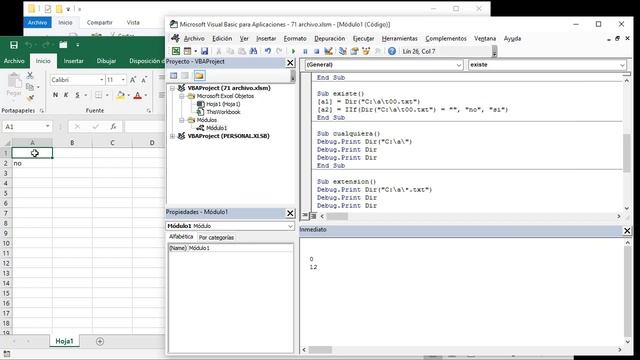This screenshot has width=640, height=360.
Task: Click the (Name) Módulo1 property field
Action: 230,248
